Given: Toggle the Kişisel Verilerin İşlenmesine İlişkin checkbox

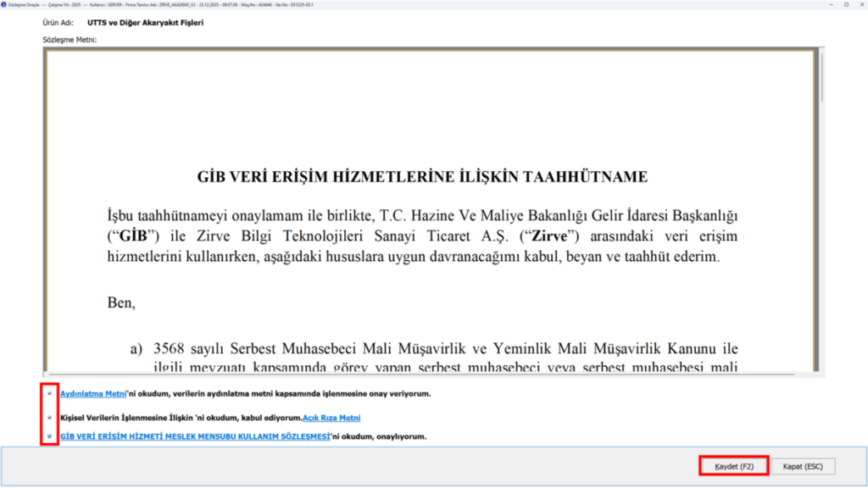Looking at the screenshot, I should (49, 418).
